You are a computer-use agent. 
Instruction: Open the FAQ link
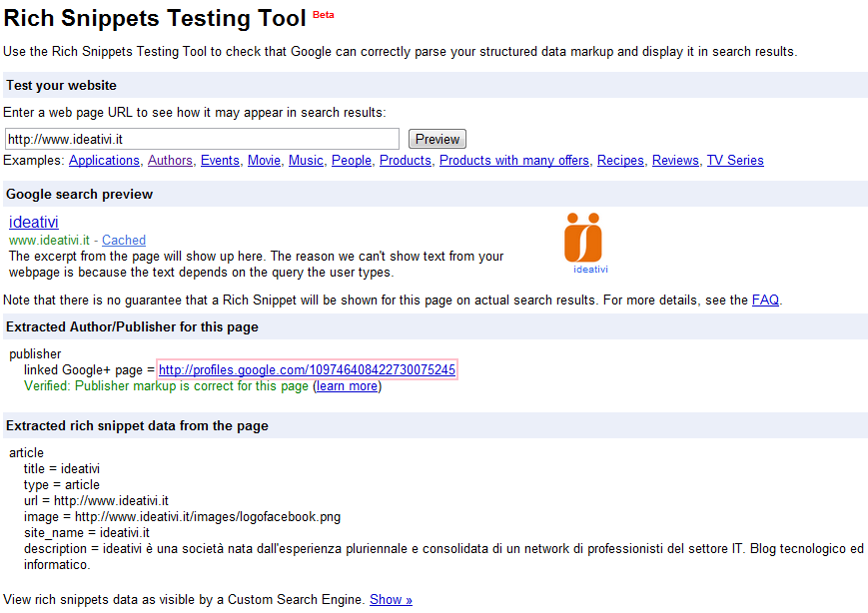(x=765, y=300)
